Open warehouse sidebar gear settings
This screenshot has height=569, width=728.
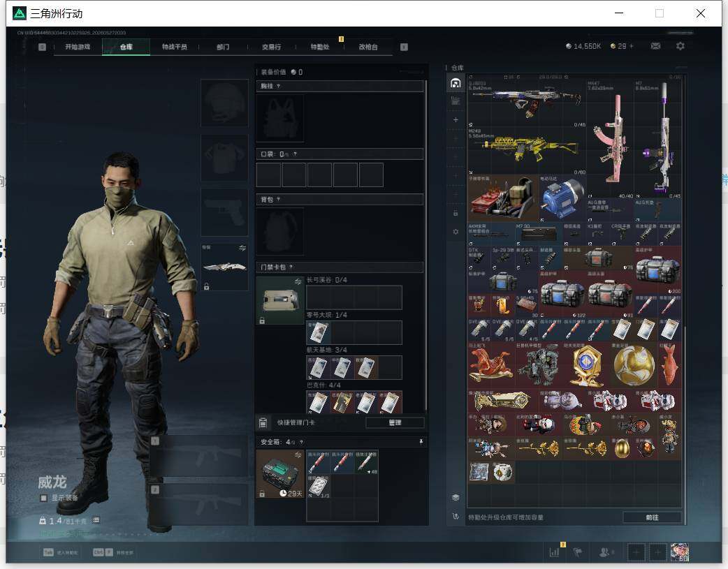456,232
